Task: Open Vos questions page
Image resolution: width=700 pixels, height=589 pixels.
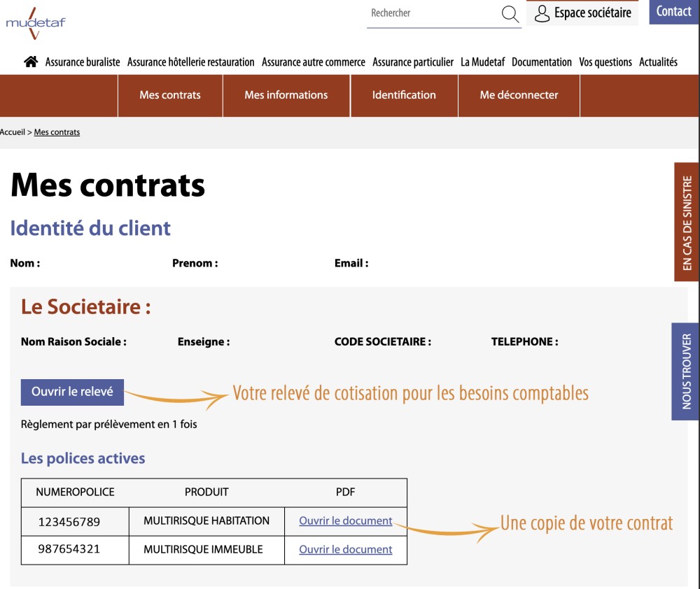Action: (605, 62)
